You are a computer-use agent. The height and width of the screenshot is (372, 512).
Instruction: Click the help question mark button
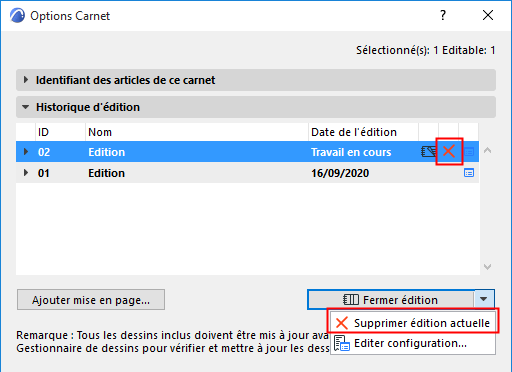(443, 15)
